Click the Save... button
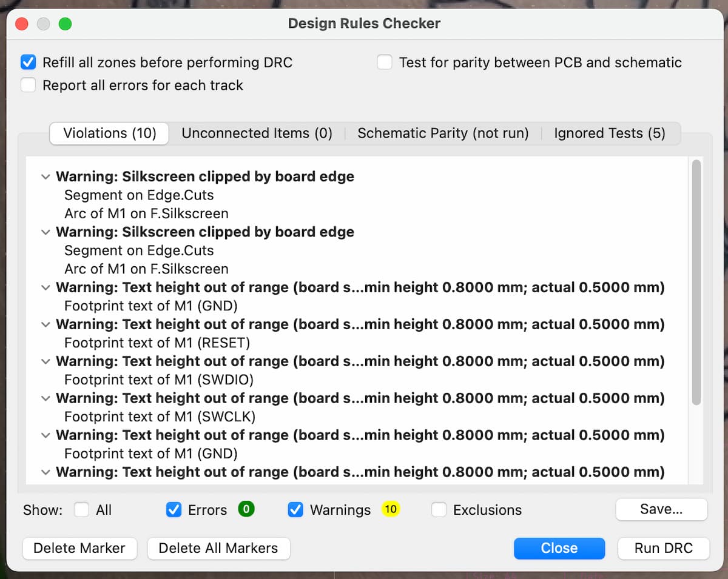The image size is (728, 579). [661, 509]
